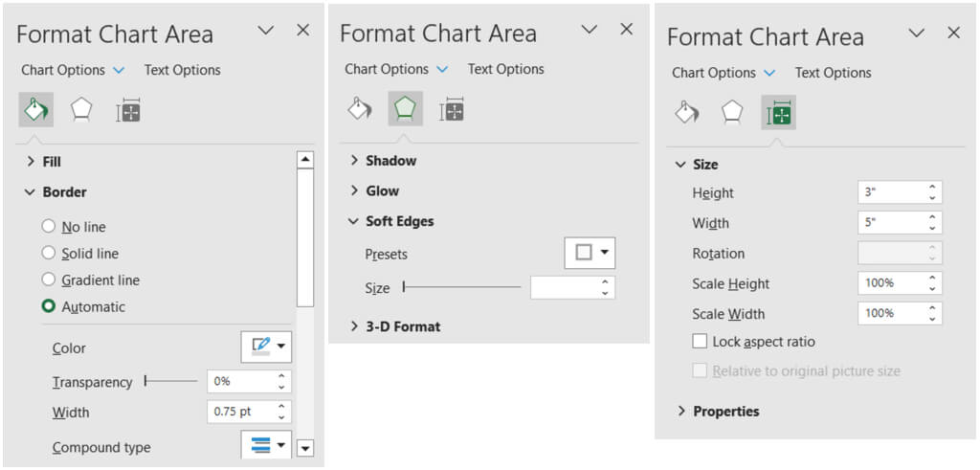Click the highlighted Size & Properties icon

pyautogui.click(x=778, y=113)
